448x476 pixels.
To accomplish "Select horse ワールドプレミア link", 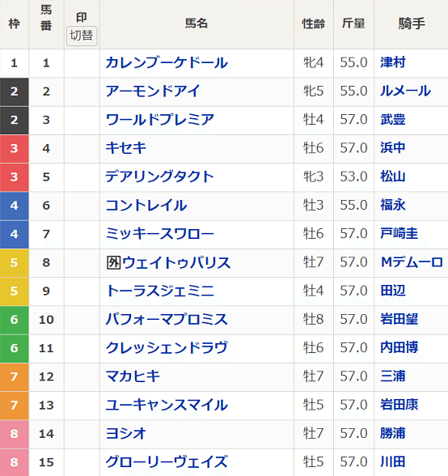I will [160, 120].
